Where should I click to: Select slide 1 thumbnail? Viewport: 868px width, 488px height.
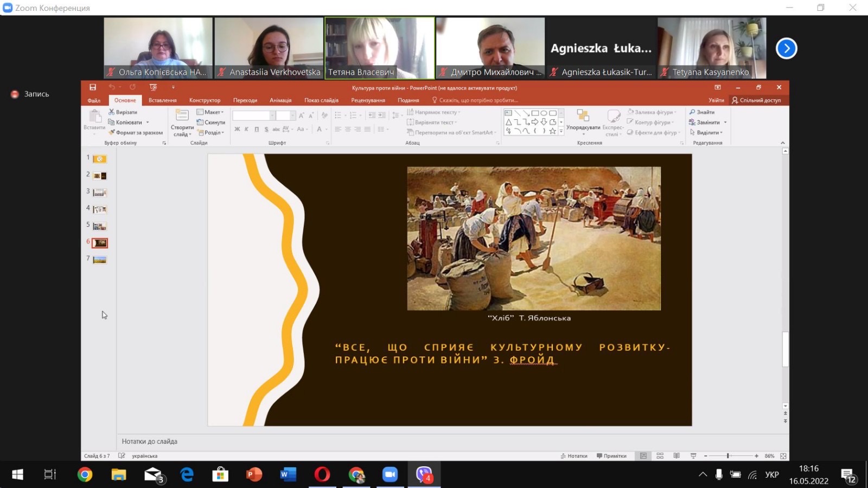tap(100, 159)
